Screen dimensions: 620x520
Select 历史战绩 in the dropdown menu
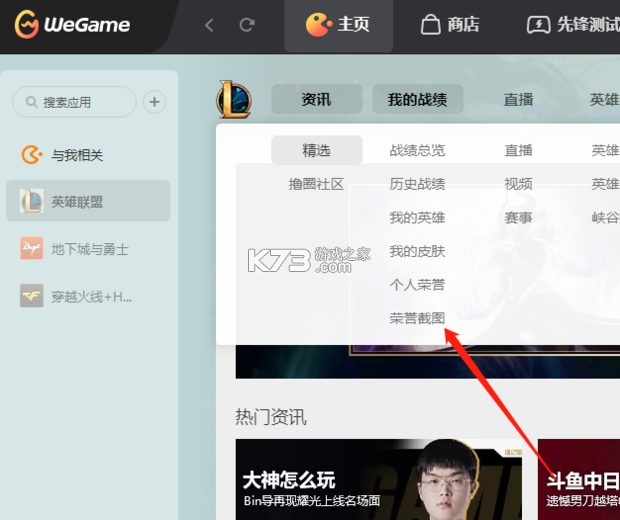click(x=417, y=184)
